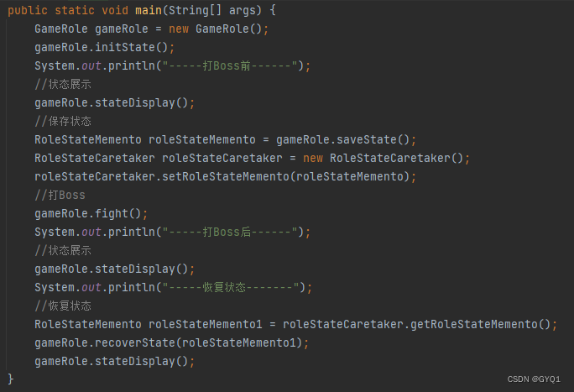Place cursor on gameRole.initState() line
Screen dimensions: 574x392
104,48
